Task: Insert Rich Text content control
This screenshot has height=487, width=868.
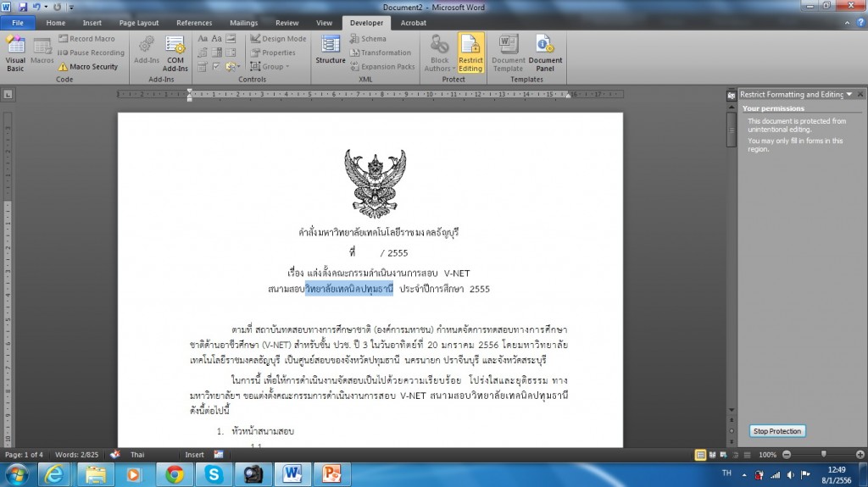Action: point(203,39)
